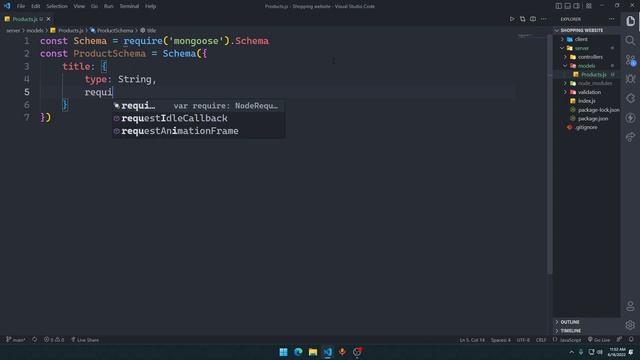Expand the validation folder

[x=586, y=92]
